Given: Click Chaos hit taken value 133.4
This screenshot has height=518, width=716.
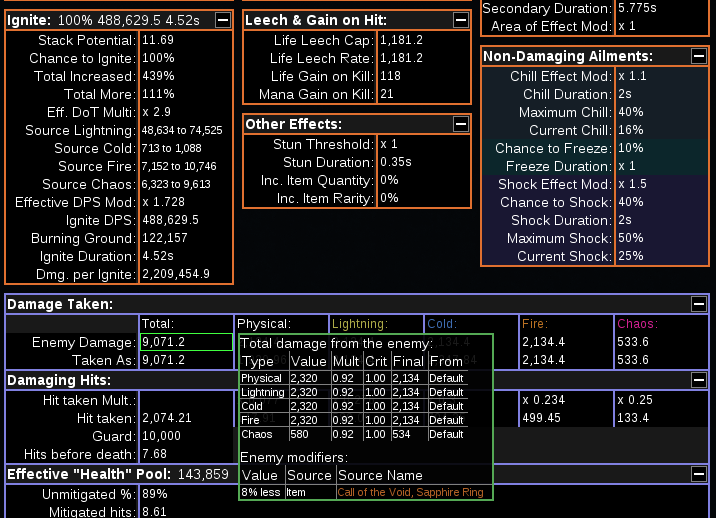Looking at the screenshot, I should [633, 418].
